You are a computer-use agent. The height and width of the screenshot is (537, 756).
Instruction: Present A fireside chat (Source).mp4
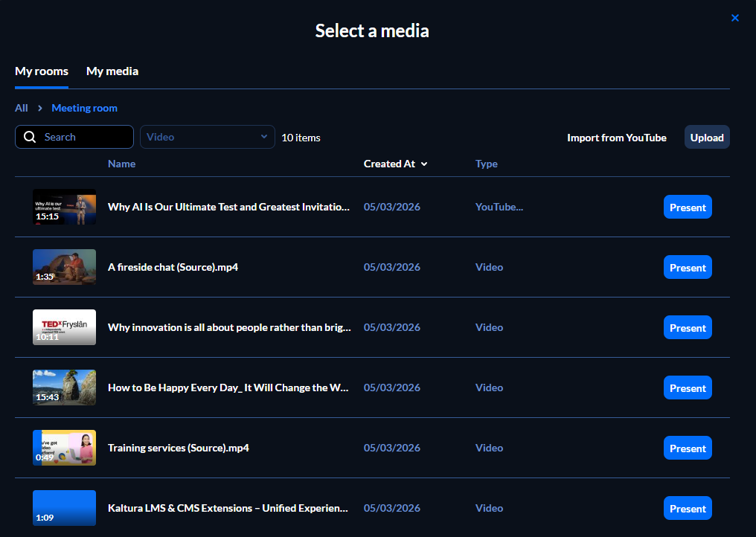[x=688, y=268]
